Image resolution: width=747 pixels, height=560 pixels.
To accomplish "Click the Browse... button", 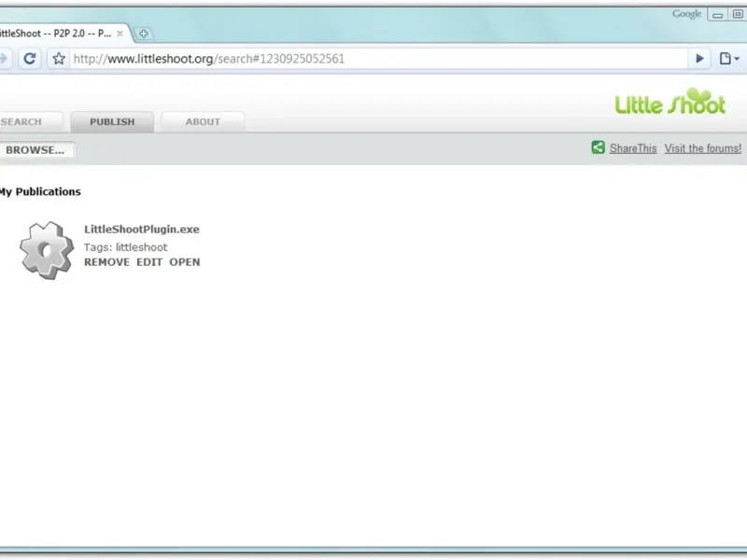I will point(35,150).
